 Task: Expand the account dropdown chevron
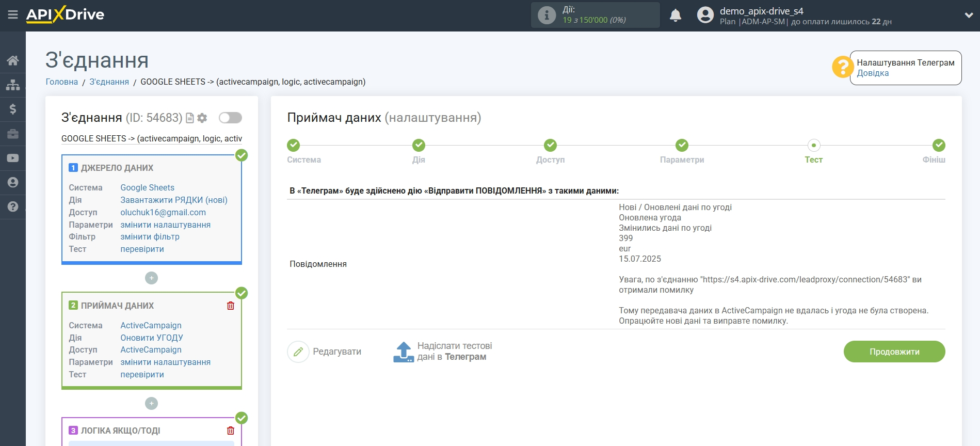click(x=969, y=15)
